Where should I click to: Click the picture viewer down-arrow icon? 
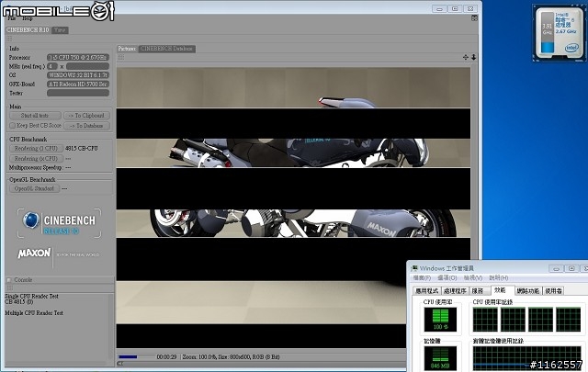(474, 57)
